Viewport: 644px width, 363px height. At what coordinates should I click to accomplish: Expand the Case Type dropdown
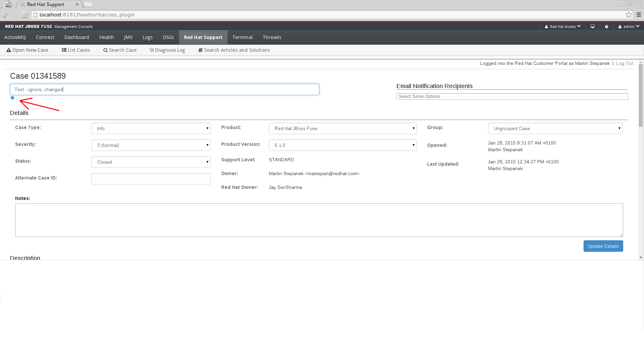click(x=151, y=128)
